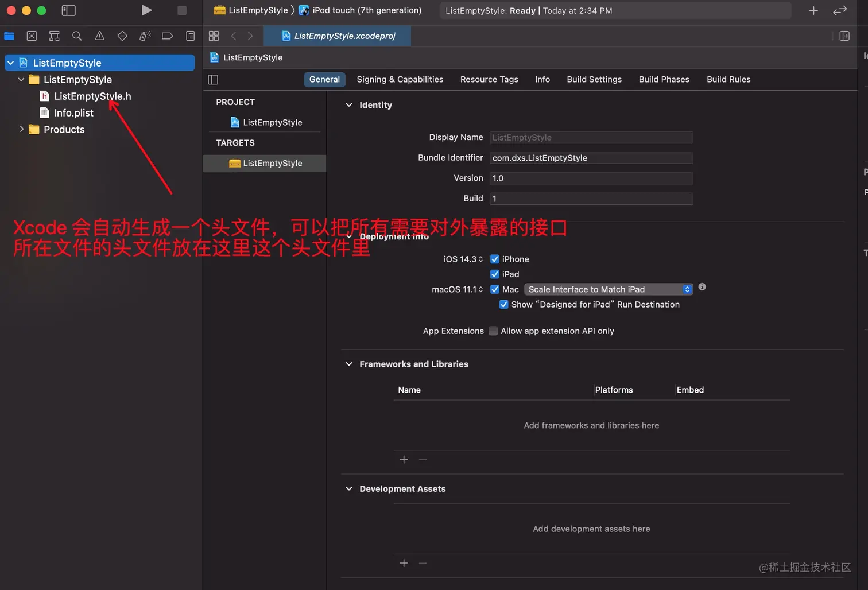Open the Debug navigator
The image size is (868, 590).
(145, 36)
